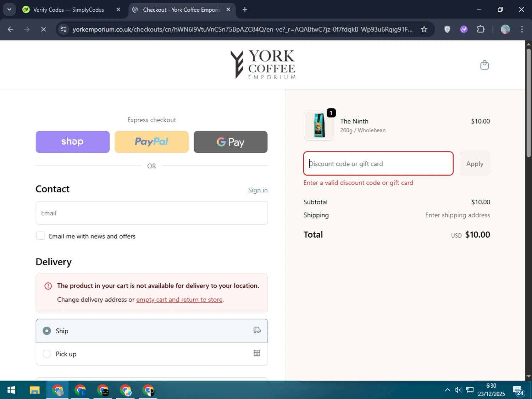This screenshot has width=532, height=399.
Task: Open the purple SimplyCodes extension icon
Action: pos(464,29)
